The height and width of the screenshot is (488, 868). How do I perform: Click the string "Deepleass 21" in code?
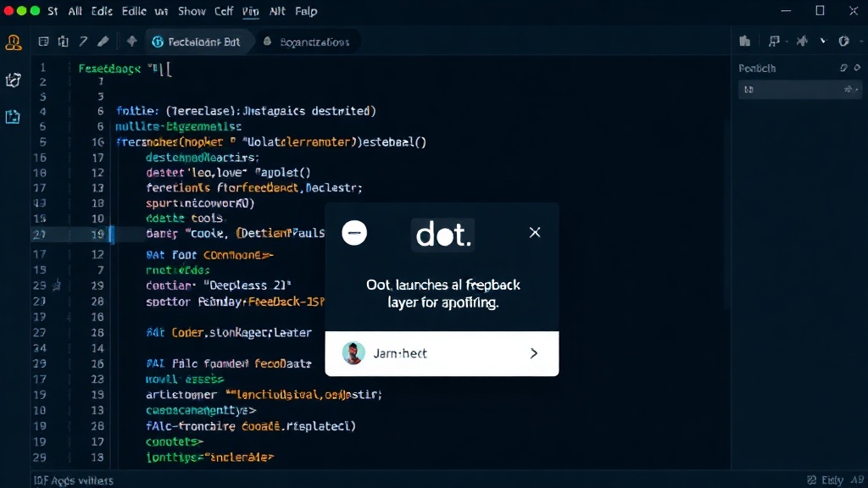tap(248, 286)
